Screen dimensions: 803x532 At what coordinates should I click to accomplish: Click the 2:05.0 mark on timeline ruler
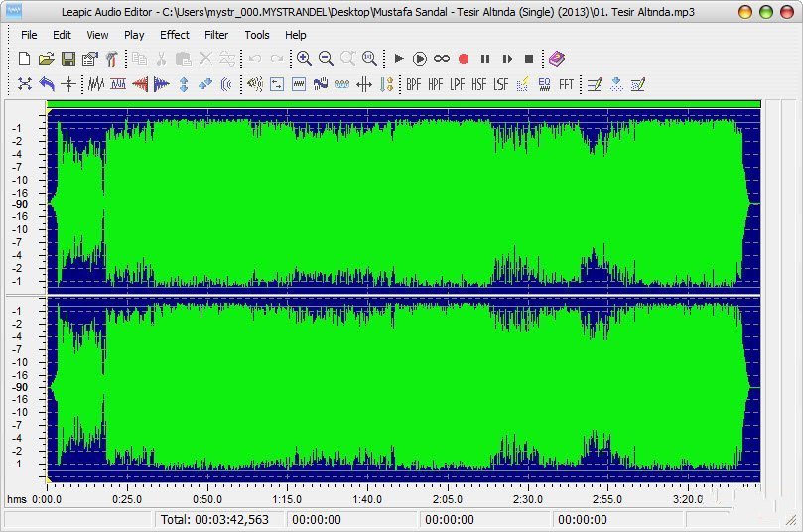447,499
